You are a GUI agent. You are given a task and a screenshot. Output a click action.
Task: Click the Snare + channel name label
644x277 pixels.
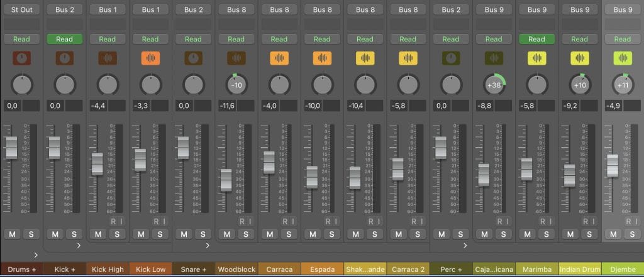point(193,269)
